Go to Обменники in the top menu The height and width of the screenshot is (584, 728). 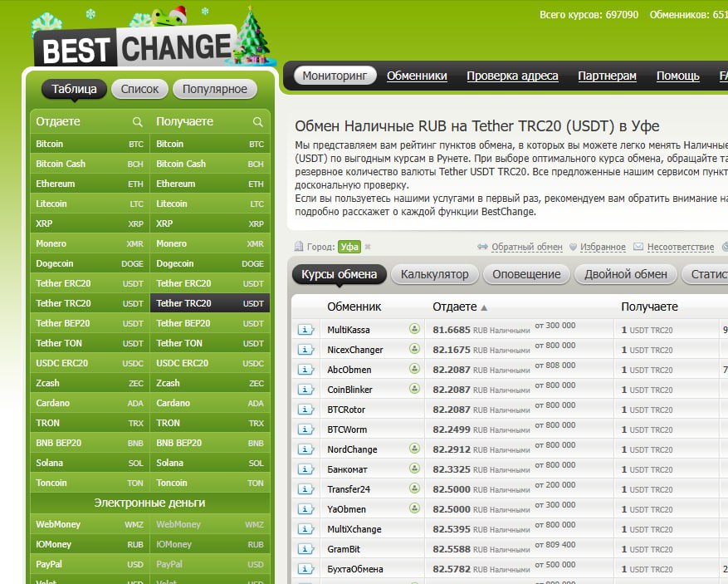point(417,76)
